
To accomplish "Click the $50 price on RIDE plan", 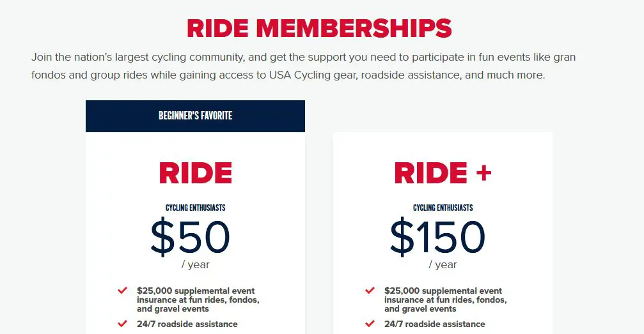I will point(190,238).
